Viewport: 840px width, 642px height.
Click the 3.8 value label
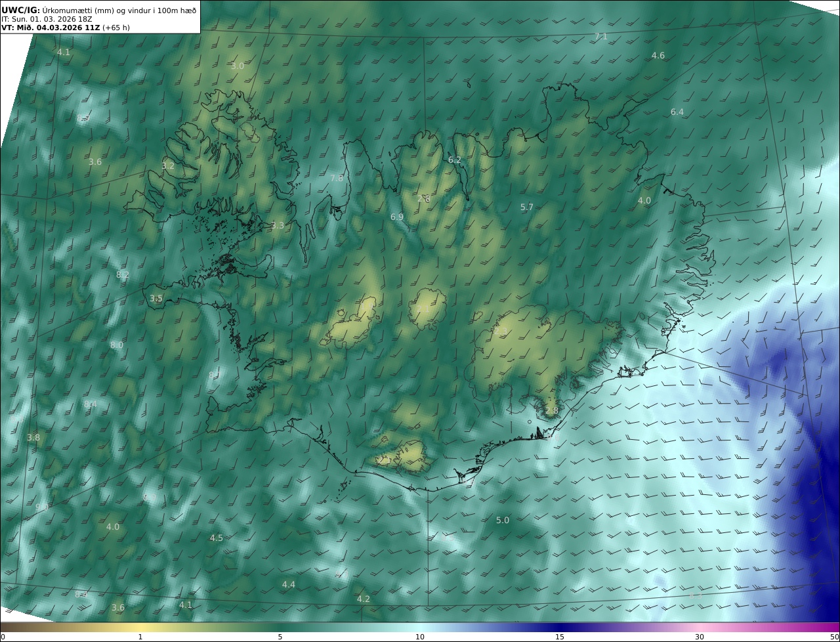[33, 438]
